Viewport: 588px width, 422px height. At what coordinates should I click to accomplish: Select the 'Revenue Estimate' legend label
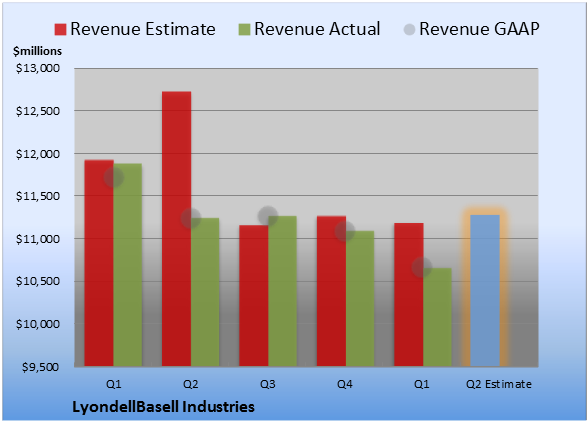(143, 29)
